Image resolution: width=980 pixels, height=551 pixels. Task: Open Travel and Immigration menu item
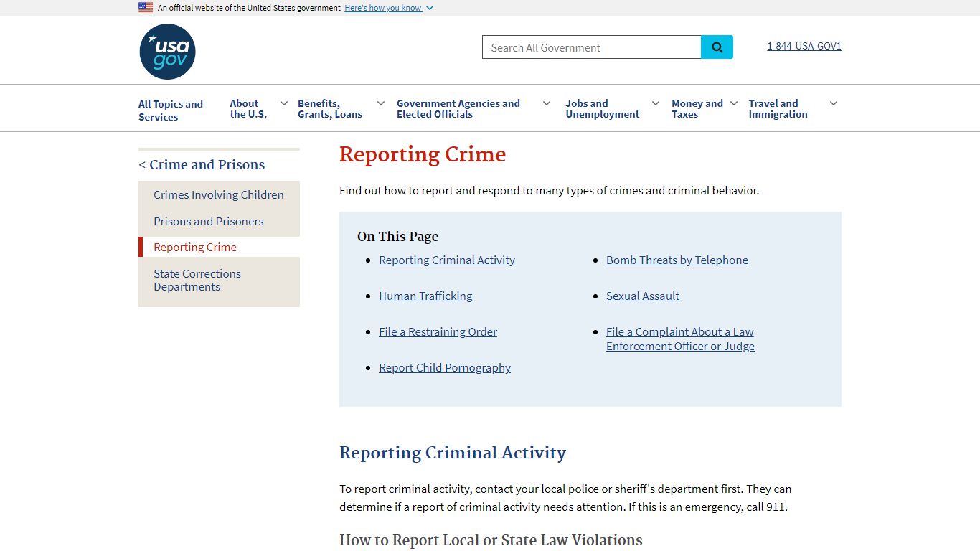pyautogui.click(x=778, y=108)
